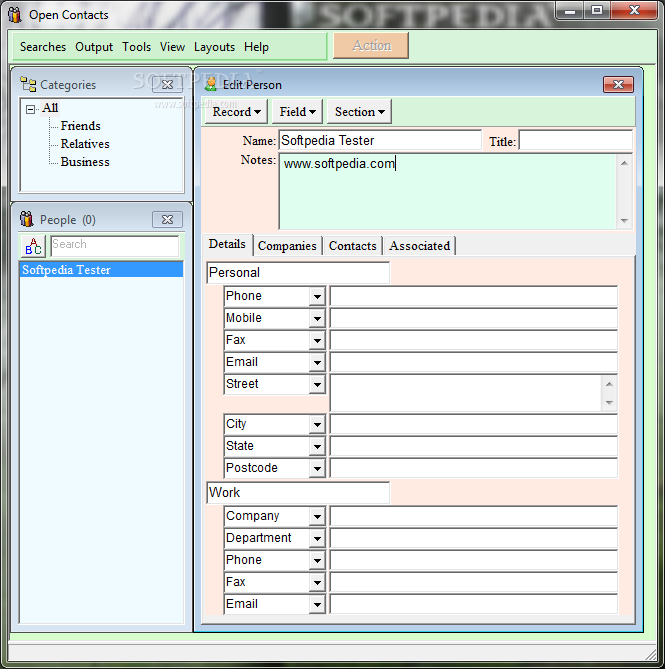Close the Categories panel
Viewport: 665px width, 669px height.
tap(167, 84)
